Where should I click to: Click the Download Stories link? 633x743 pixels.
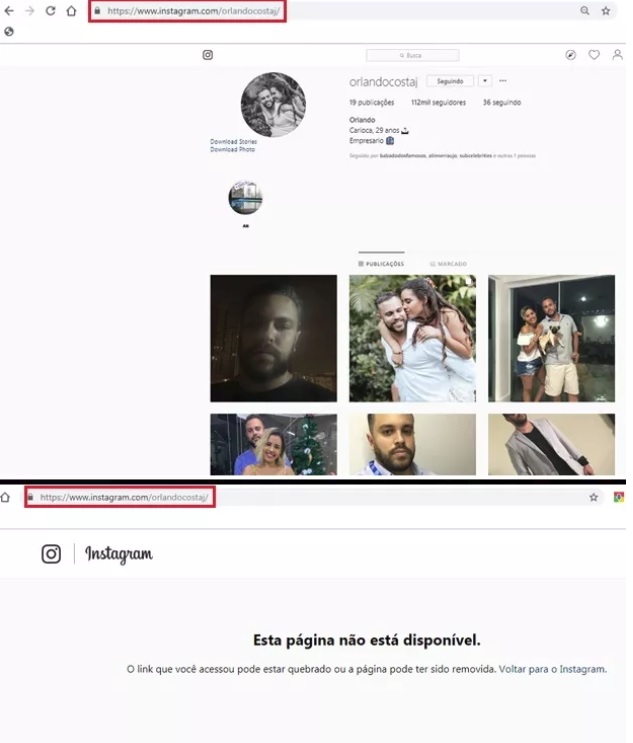pyautogui.click(x=233, y=142)
